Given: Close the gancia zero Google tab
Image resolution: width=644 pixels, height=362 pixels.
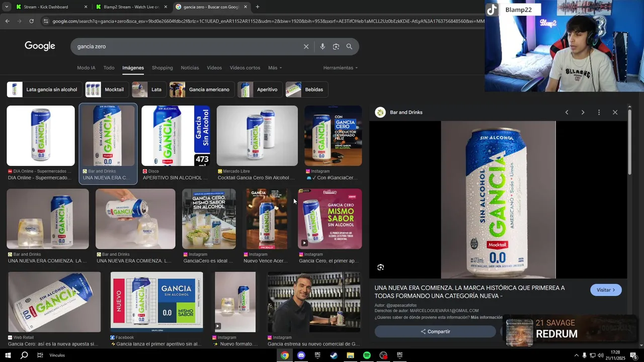Looking at the screenshot, I should click(246, 7).
